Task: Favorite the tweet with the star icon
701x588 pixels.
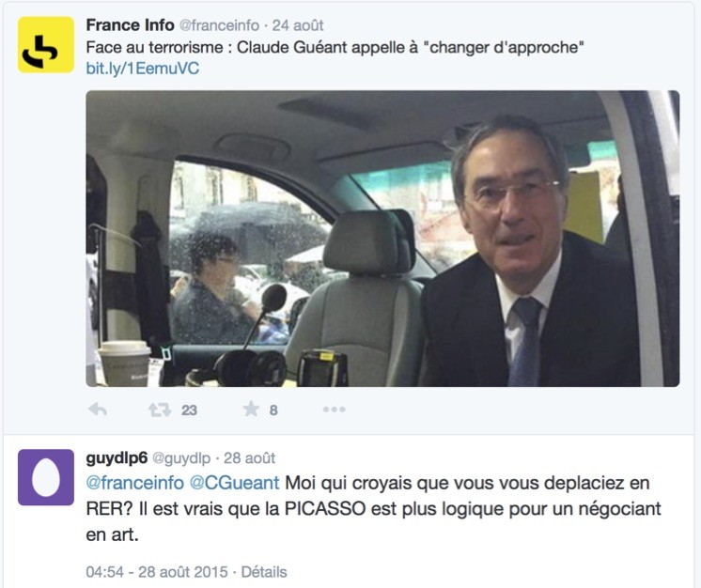Action: pos(251,409)
